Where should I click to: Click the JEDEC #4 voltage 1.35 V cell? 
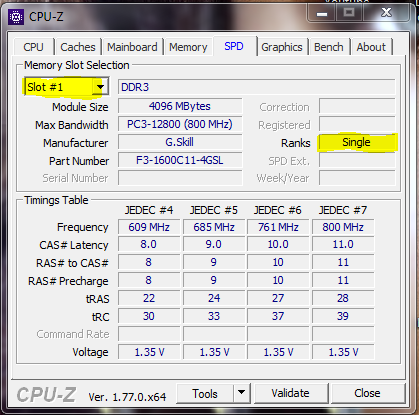[149, 352]
